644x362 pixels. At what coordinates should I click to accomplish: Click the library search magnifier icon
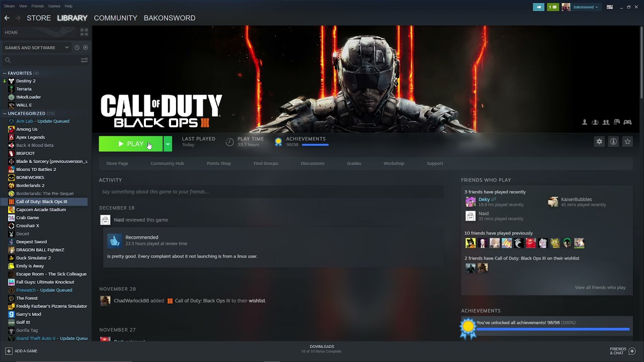click(x=8, y=60)
